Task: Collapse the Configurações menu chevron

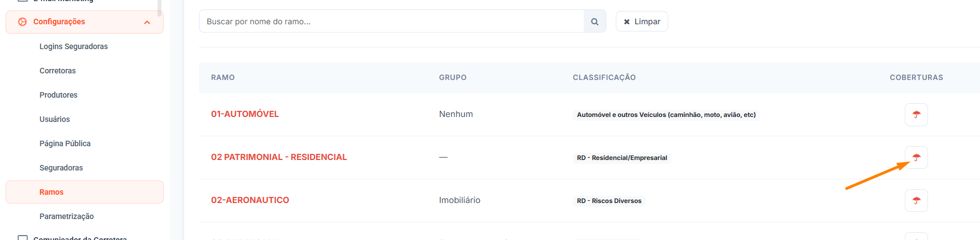Action: point(147,22)
